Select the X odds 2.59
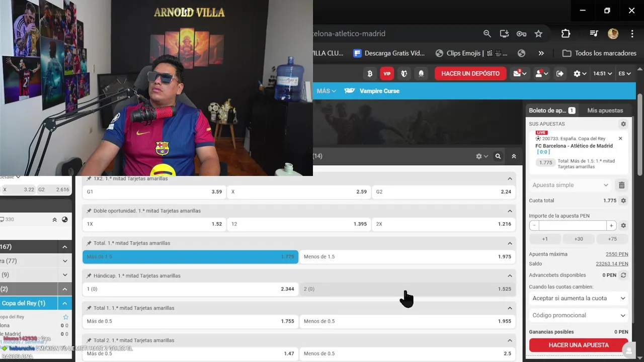The height and width of the screenshot is (362, 644). (x=299, y=192)
